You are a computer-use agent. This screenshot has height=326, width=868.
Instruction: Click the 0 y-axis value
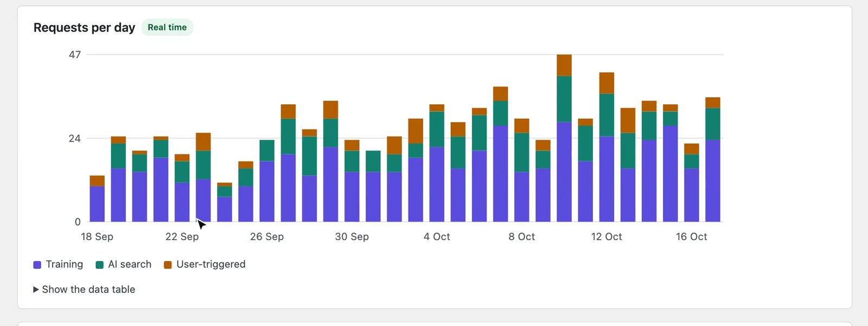tap(78, 222)
